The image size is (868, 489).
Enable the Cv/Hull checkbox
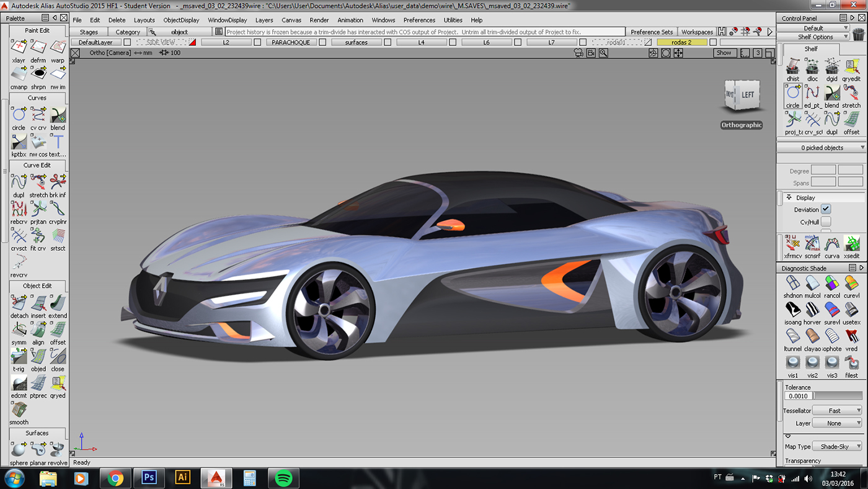click(x=826, y=222)
